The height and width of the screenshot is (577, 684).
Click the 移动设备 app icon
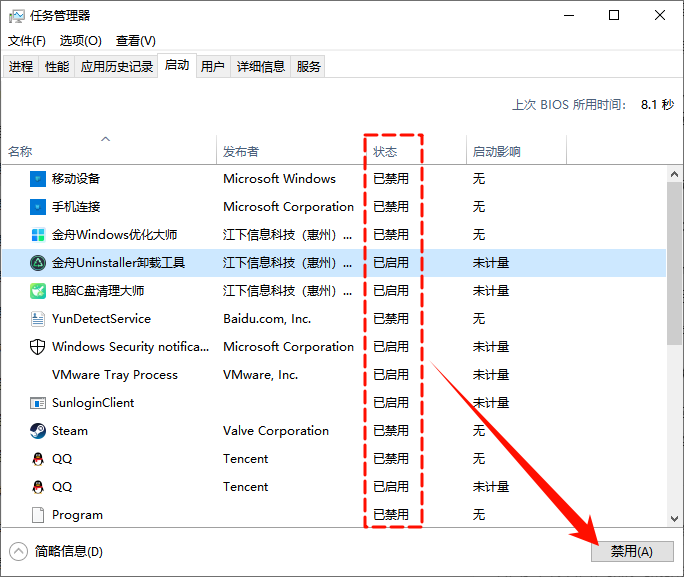click(38, 179)
